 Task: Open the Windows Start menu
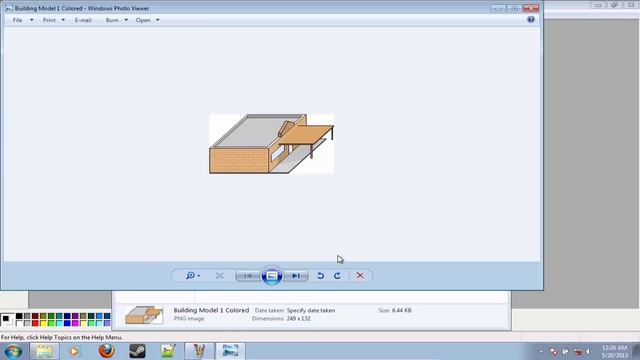(13, 351)
